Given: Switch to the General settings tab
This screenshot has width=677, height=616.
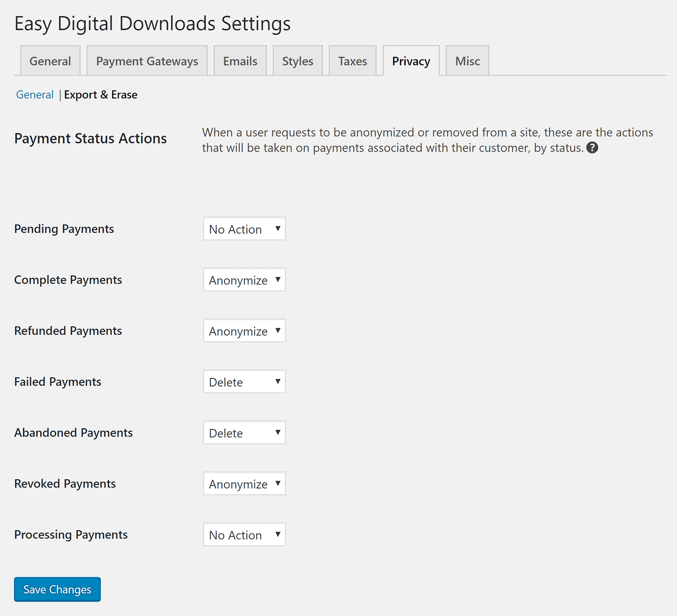Looking at the screenshot, I should pyautogui.click(x=50, y=61).
